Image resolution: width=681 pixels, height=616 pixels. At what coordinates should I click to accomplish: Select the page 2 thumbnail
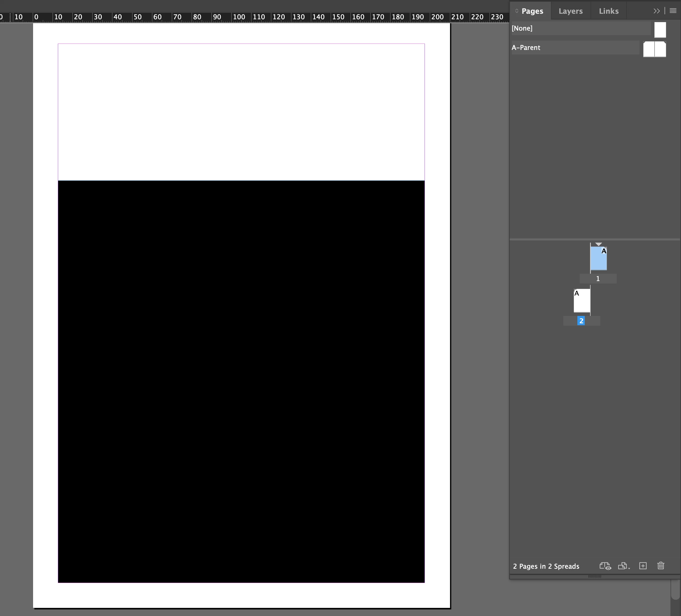click(582, 301)
